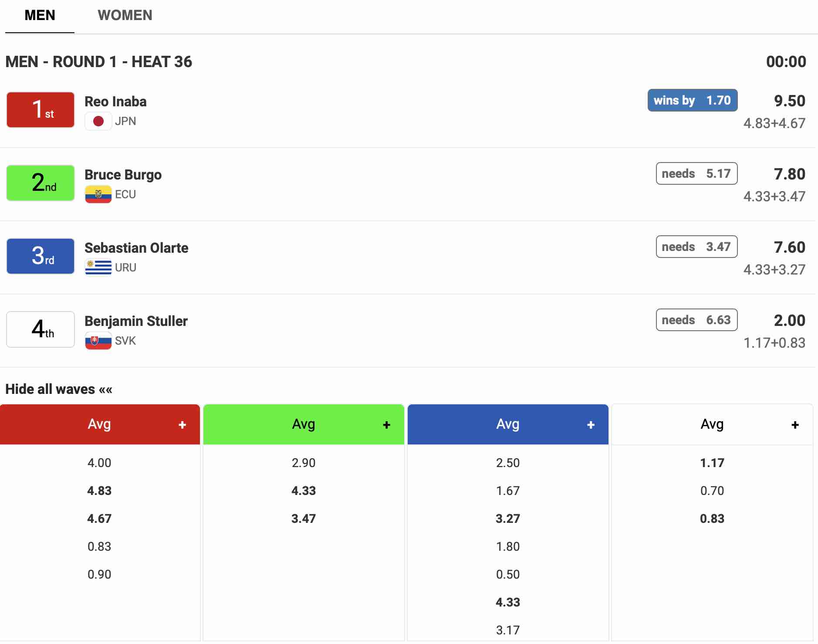The image size is (818, 644).
Task: Click the 'needs 5.17' badge
Action: coord(696,173)
